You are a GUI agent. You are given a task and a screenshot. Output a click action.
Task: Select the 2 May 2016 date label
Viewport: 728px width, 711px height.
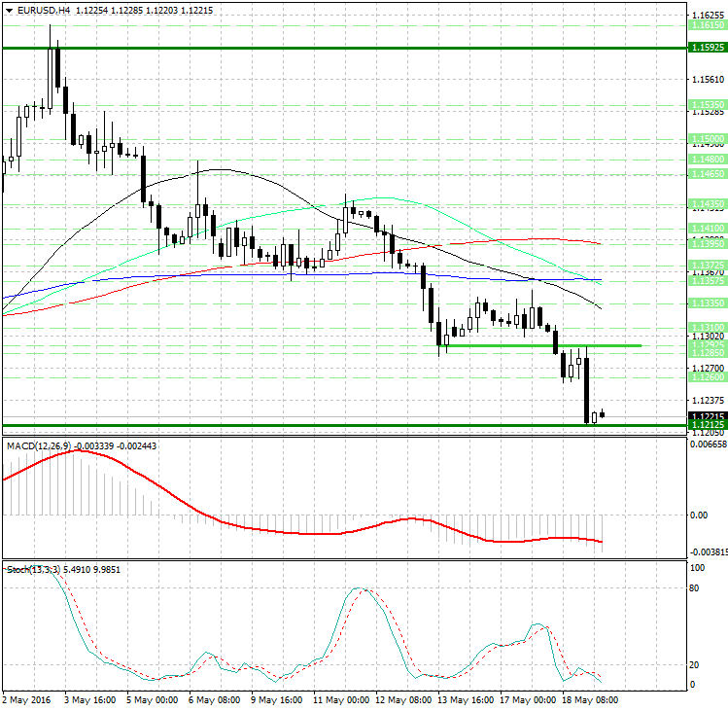pyautogui.click(x=28, y=700)
